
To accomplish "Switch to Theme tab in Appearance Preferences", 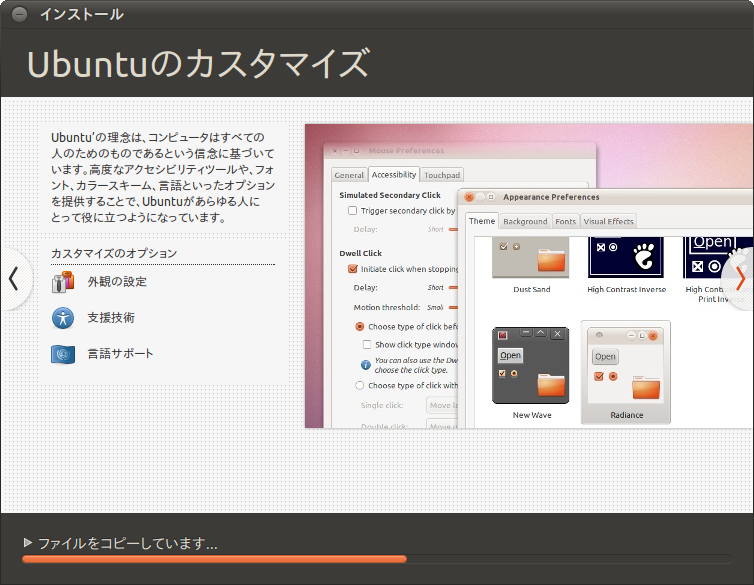I will point(482,221).
